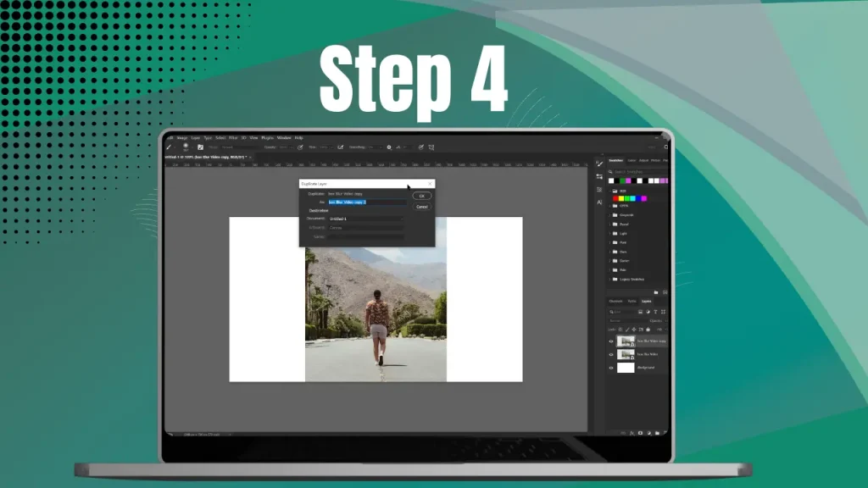The width and height of the screenshot is (868, 488).
Task: Hide the 'box Blur Video' layer
Action: click(x=611, y=355)
